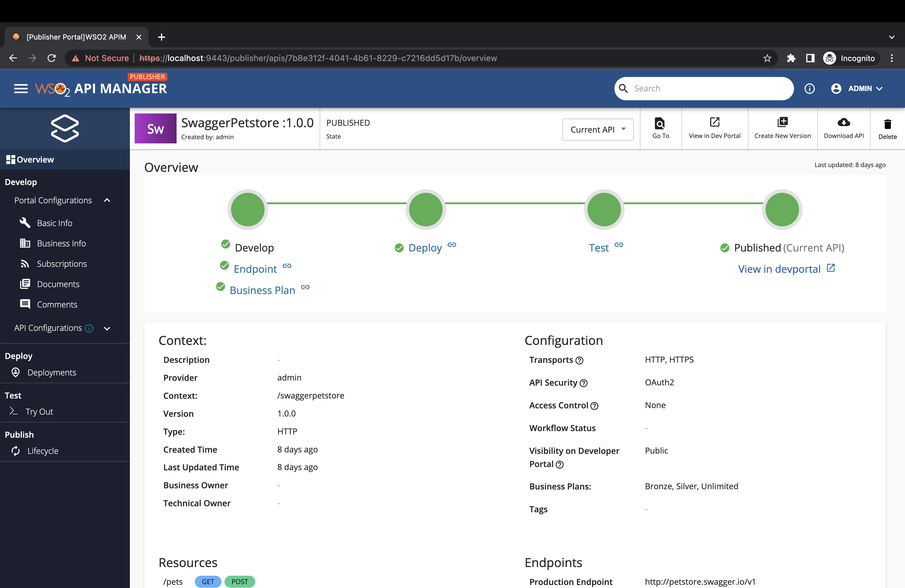905x588 pixels.
Task: Click the info icon beside Search
Action: 809,89
